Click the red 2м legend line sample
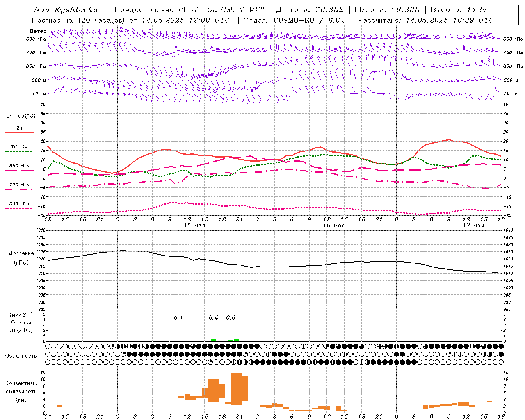Viewport: 525px width, 420px height. [19, 132]
